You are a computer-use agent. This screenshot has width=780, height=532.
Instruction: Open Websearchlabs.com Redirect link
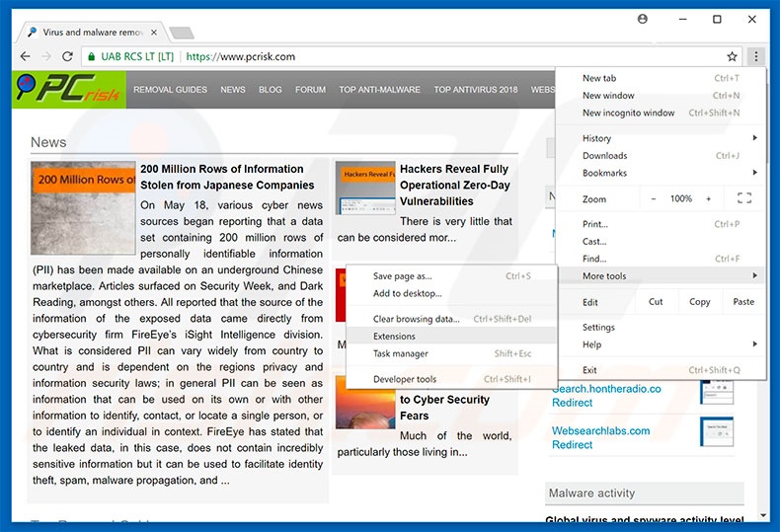[600, 437]
